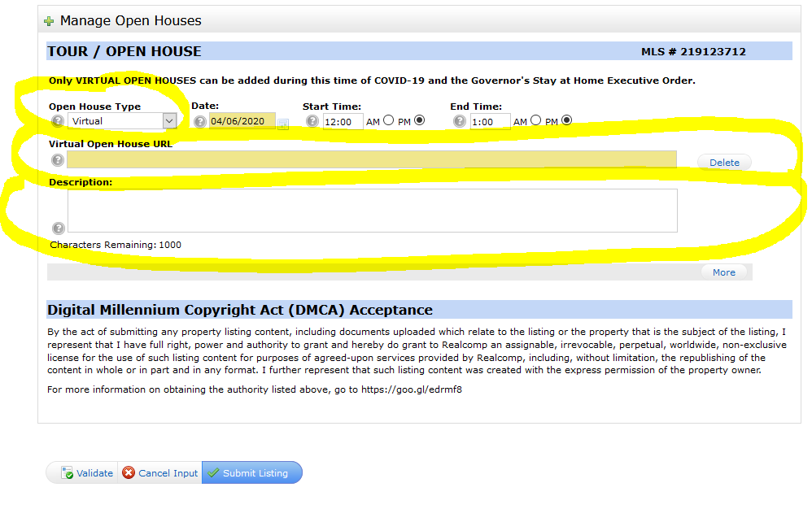Select PM for the Start Time
Viewport: 812px width, 509px height.
point(420,120)
